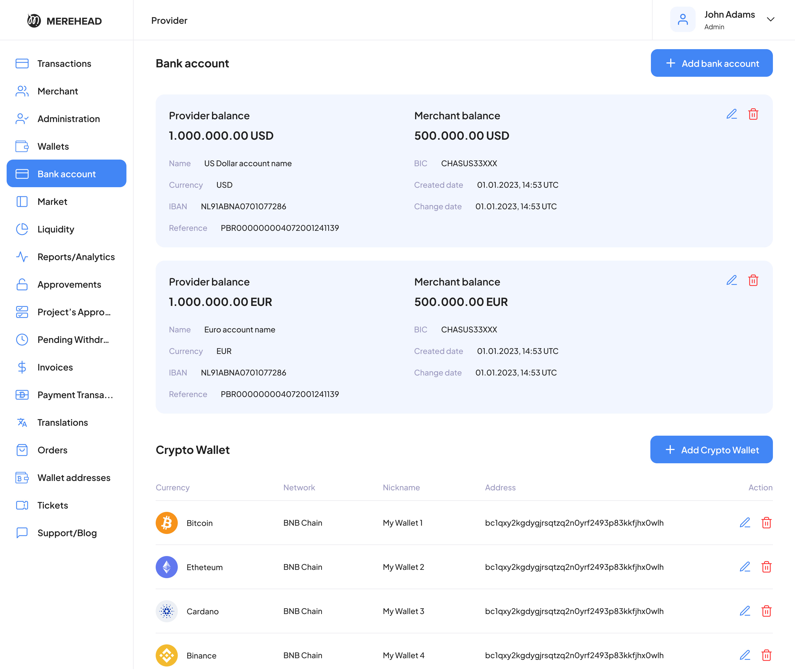
Task: Click the user avatar icon
Action: 683,20
